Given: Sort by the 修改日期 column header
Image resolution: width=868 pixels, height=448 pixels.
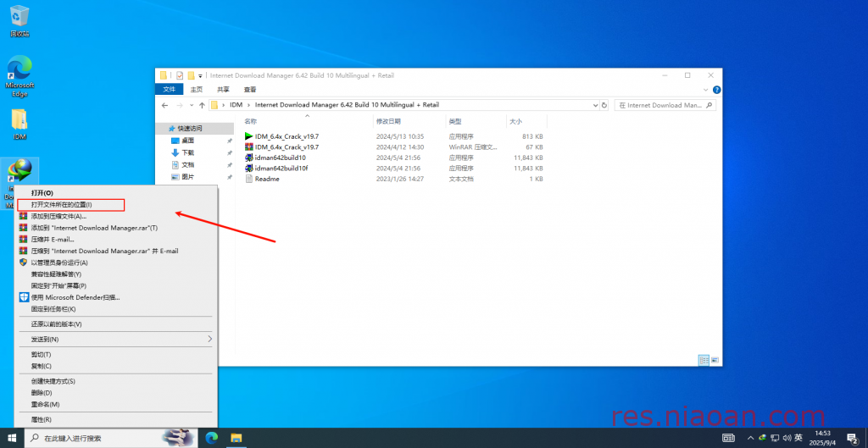Looking at the screenshot, I should pyautogui.click(x=409, y=121).
